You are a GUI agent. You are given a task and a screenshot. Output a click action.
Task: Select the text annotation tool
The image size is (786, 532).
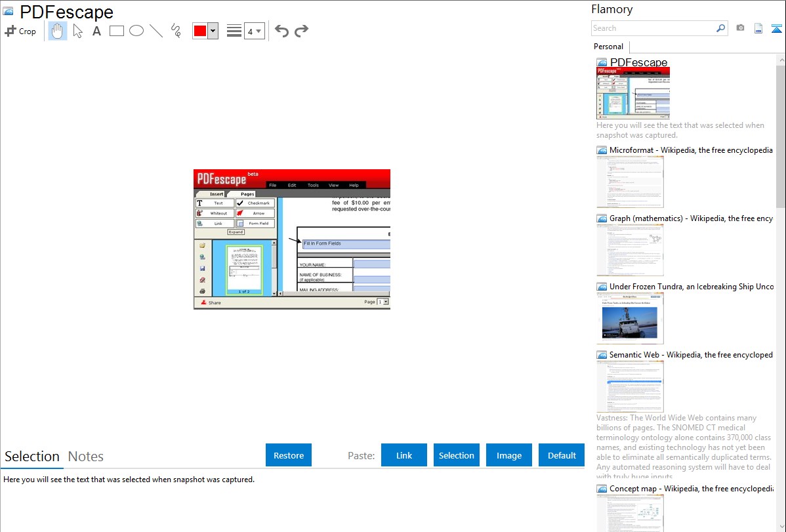pyautogui.click(x=96, y=31)
